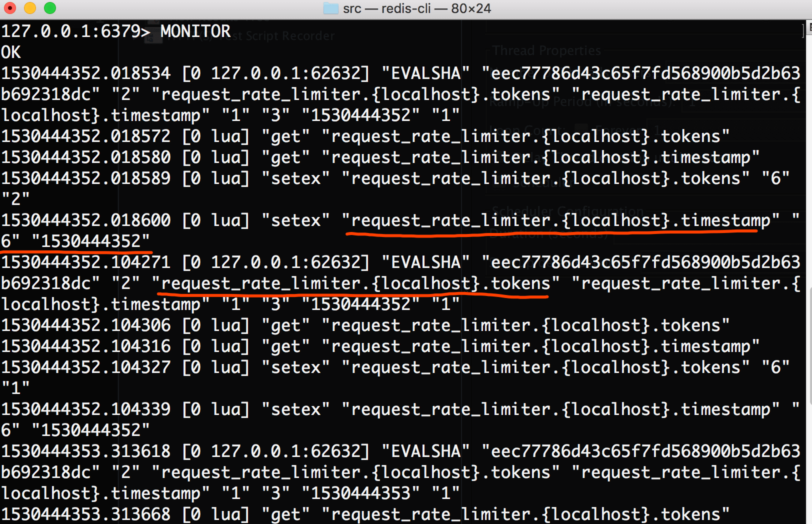Click timestamp 1530444353.313618
The image size is (812, 524).
(86, 451)
